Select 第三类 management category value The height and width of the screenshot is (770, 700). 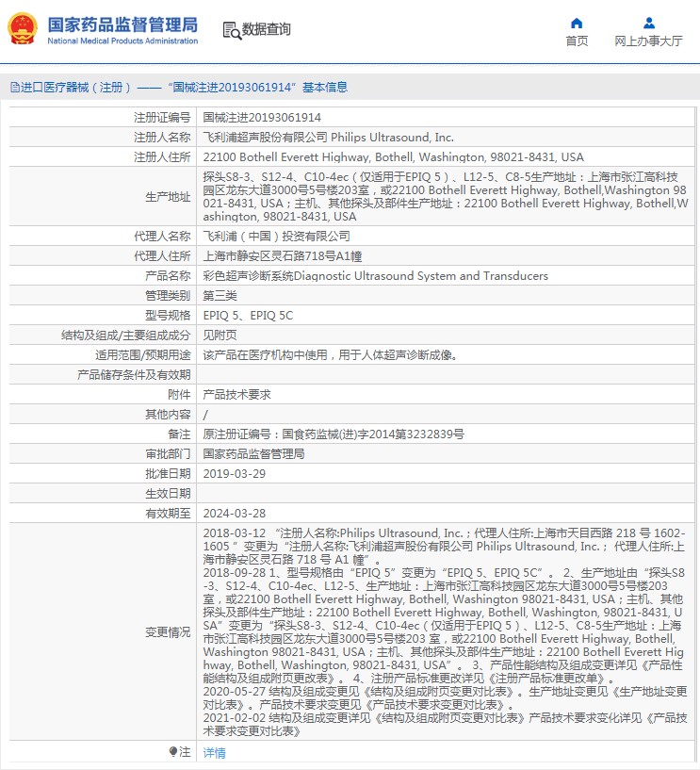click(x=220, y=296)
